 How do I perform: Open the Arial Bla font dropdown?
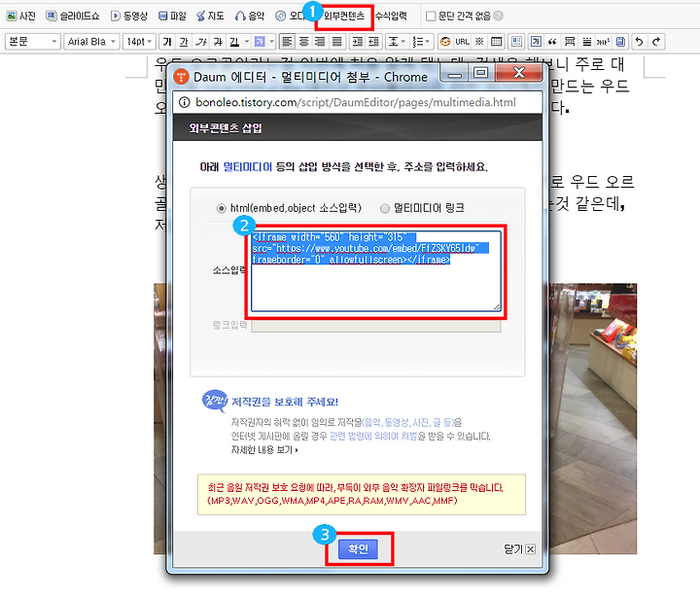pos(91,42)
